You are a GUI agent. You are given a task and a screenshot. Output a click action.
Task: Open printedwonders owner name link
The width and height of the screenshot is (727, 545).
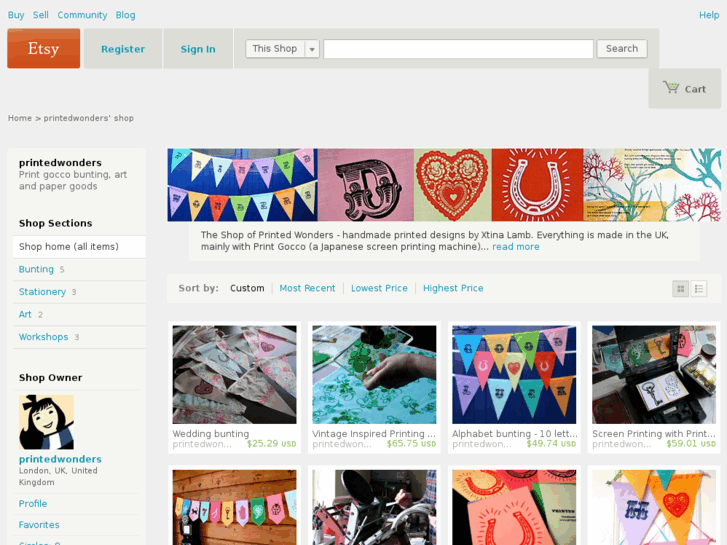point(60,459)
